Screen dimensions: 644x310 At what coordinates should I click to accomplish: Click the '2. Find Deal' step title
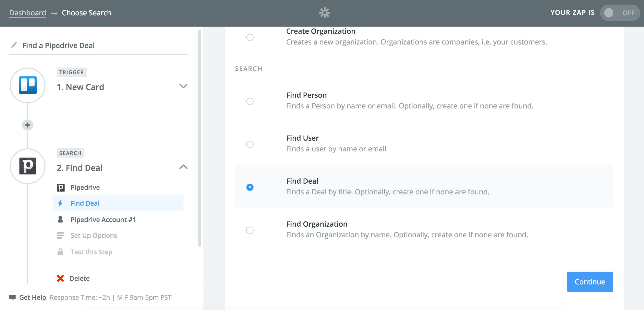point(79,168)
